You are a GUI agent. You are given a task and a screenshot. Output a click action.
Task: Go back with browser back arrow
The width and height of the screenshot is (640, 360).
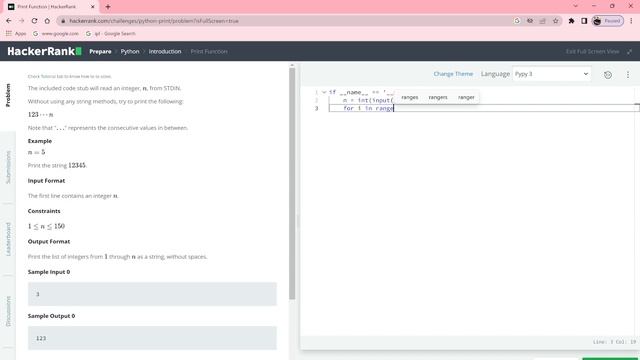9,21
